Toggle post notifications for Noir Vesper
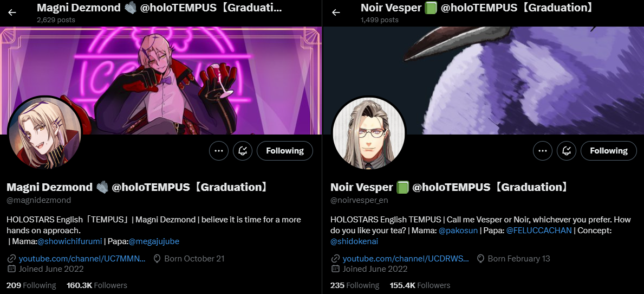The image size is (644, 294). (x=567, y=151)
